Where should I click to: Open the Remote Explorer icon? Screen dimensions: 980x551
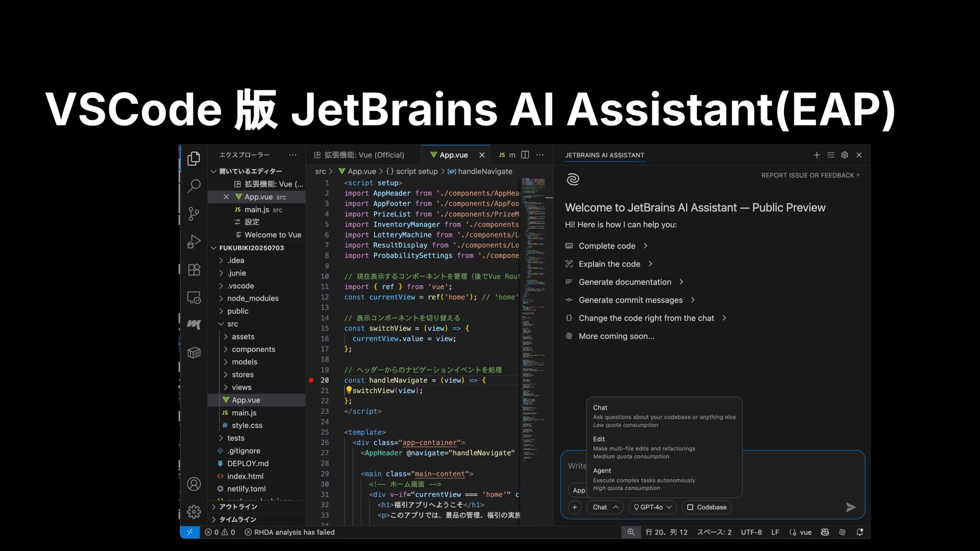(193, 297)
